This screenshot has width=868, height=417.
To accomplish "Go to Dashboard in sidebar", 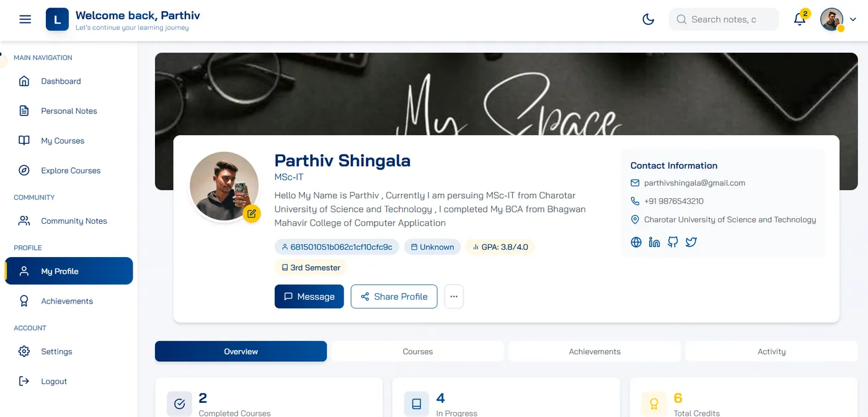I will [x=69, y=81].
